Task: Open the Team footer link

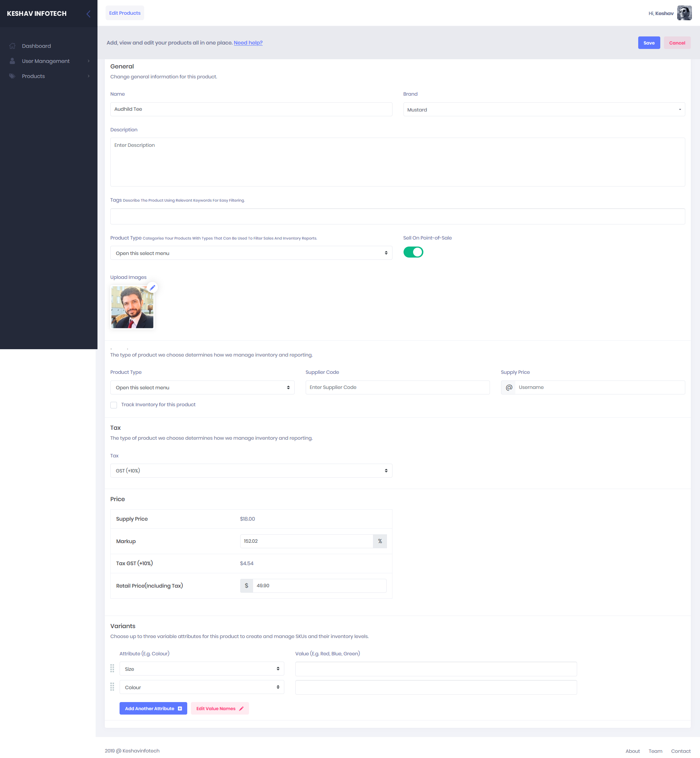Action: [655, 751]
